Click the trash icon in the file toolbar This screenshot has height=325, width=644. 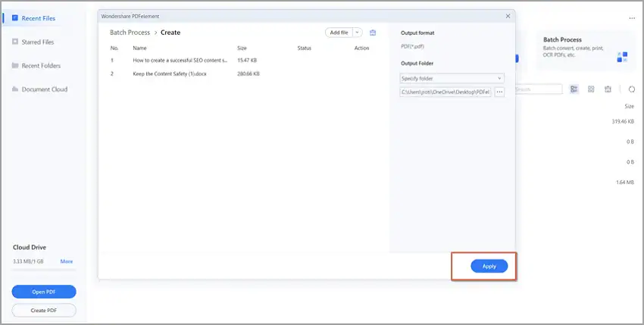tap(608, 89)
